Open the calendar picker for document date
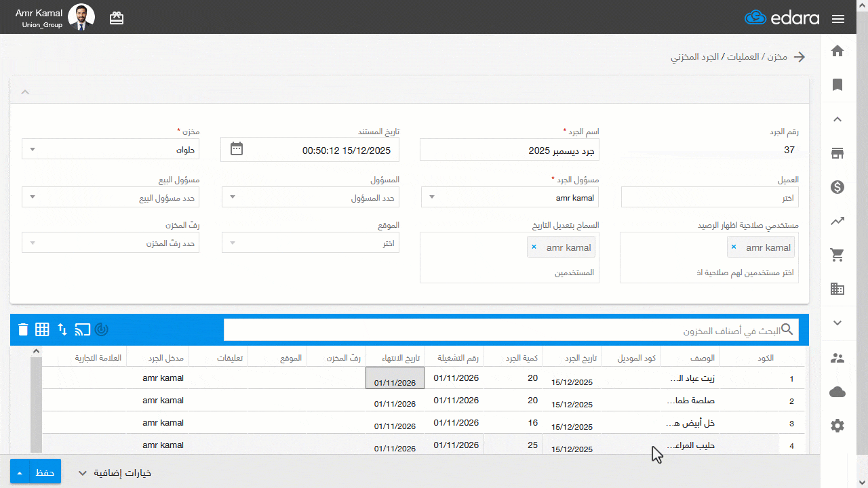Screen dimensions: 868x488 point(237,148)
